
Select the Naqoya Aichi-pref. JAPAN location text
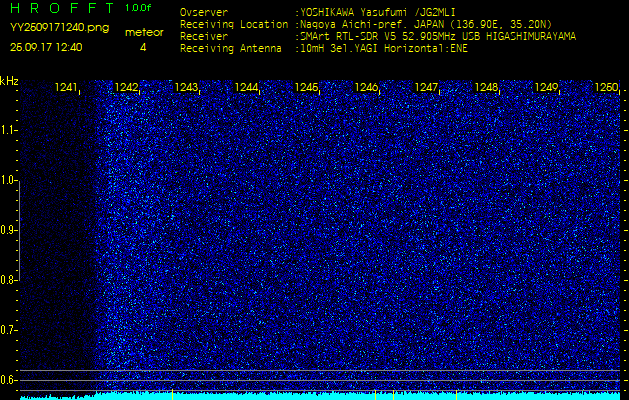pyautogui.click(x=426, y=24)
